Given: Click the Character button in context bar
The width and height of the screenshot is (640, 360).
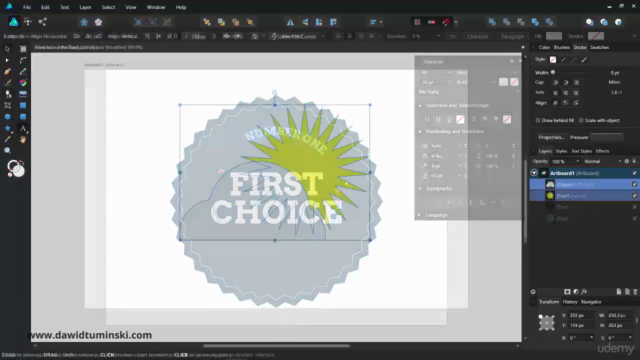Looking at the screenshot, I should click(x=478, y=36).
